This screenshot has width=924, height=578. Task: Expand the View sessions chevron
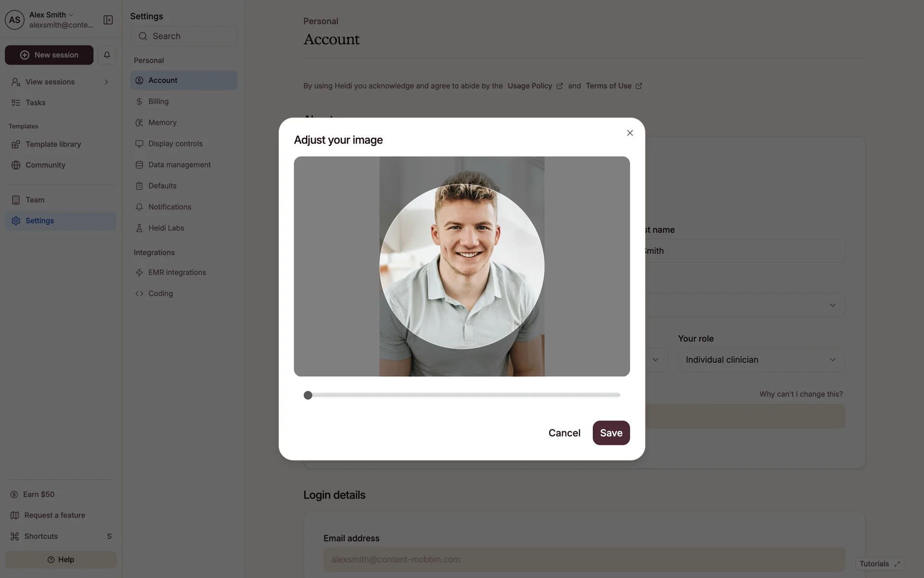(106, 82)
